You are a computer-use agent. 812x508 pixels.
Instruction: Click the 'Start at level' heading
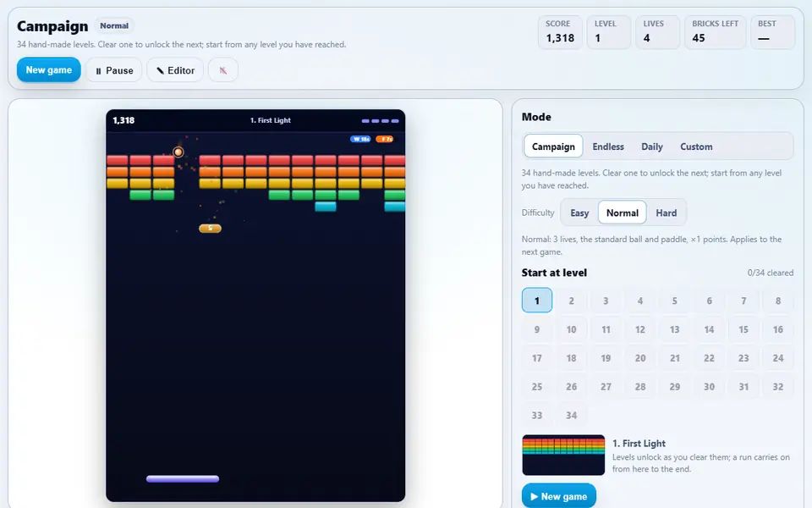coord(554,273)
